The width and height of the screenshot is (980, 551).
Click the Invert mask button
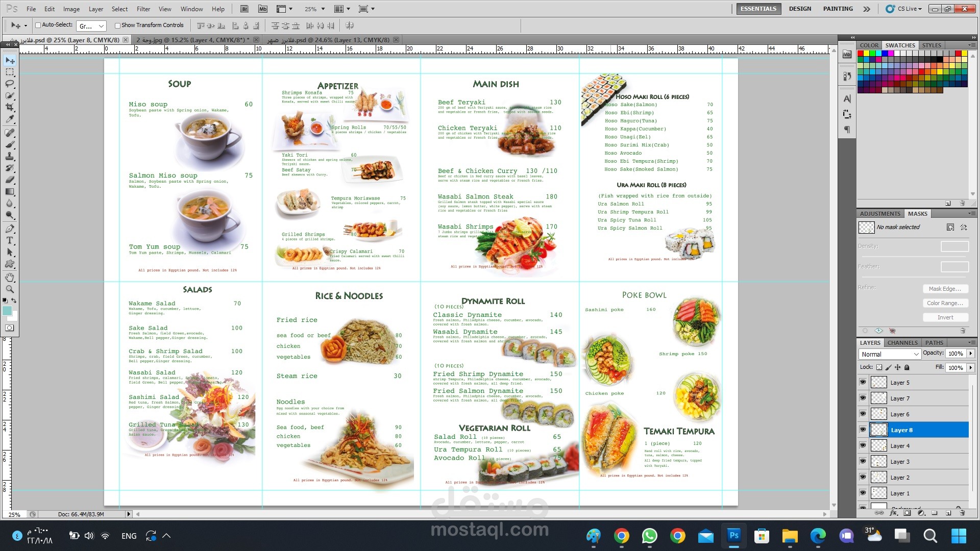click(945, 317)
